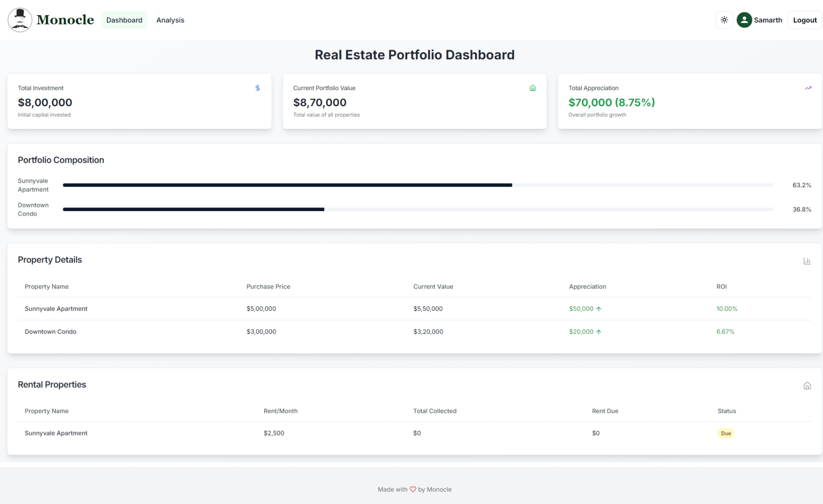This screenshot has height=504, width=823.
Task: Click the Downtown Condo composition bar
Action: point(418,209)
